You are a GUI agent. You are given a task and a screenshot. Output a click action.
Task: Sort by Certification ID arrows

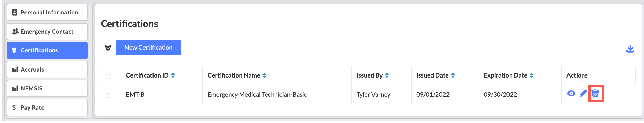pos(173,75)
